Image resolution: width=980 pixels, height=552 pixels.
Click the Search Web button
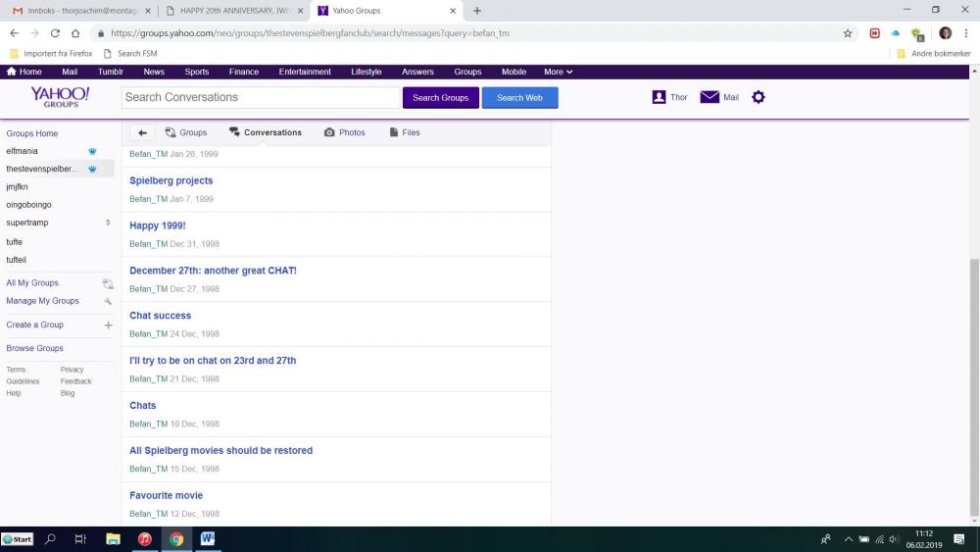pyautogui.click(x=520, y=97)
